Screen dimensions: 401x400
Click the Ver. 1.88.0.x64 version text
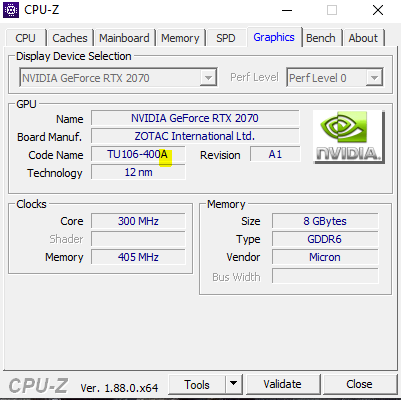coord(119,388)
